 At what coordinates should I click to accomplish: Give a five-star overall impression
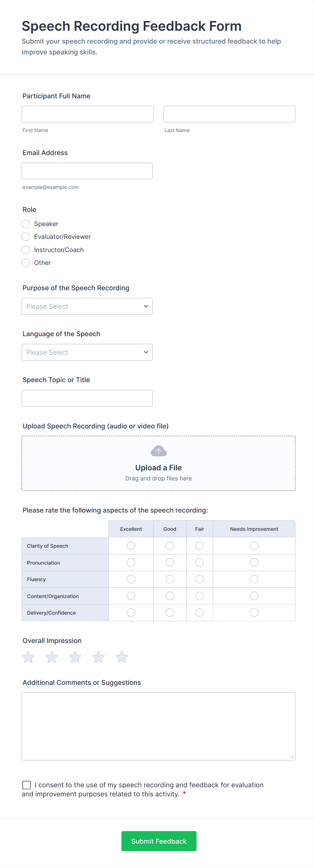coord(122,657)
